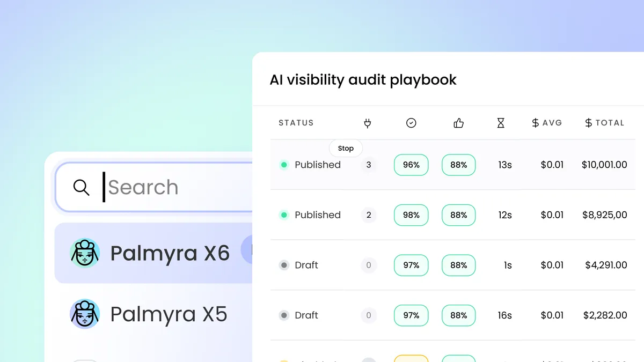
Task: Select the Palmyra X6 avatar icon
Action: (85, 253)
